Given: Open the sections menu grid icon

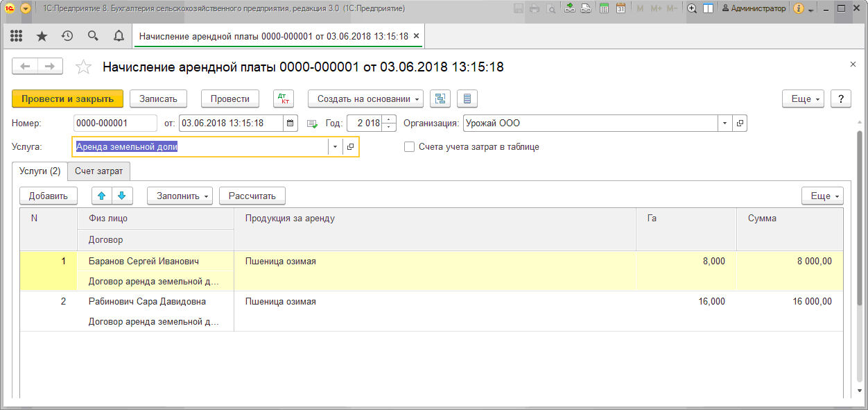Looking at the screenshot, I should (x=16, y=36).
